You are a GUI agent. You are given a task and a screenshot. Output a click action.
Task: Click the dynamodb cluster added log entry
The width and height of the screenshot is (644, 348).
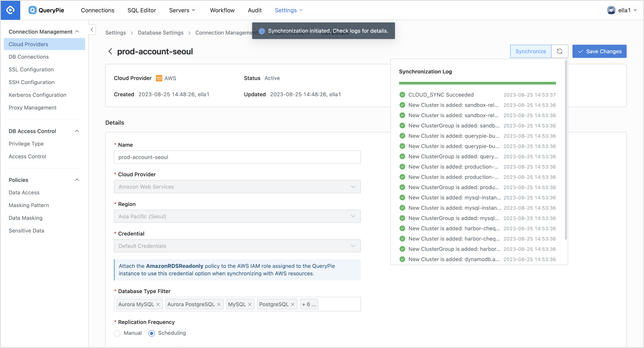pos(477,259)
